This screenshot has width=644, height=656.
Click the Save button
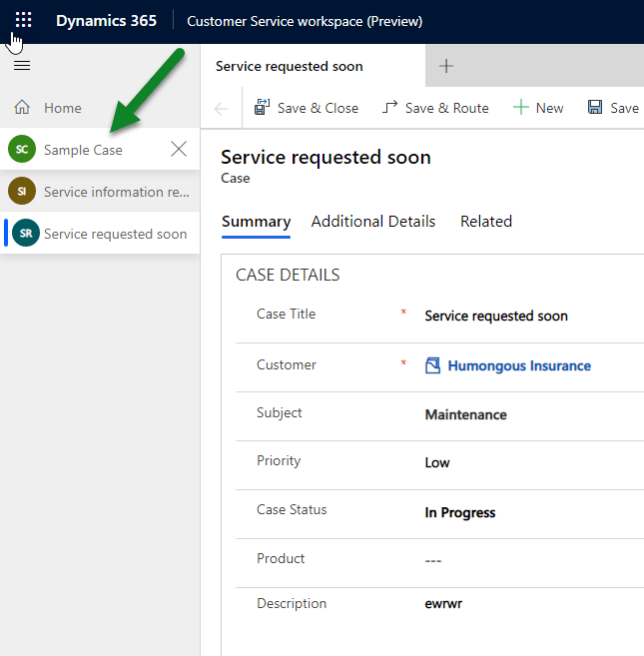(x=613, y=108)
